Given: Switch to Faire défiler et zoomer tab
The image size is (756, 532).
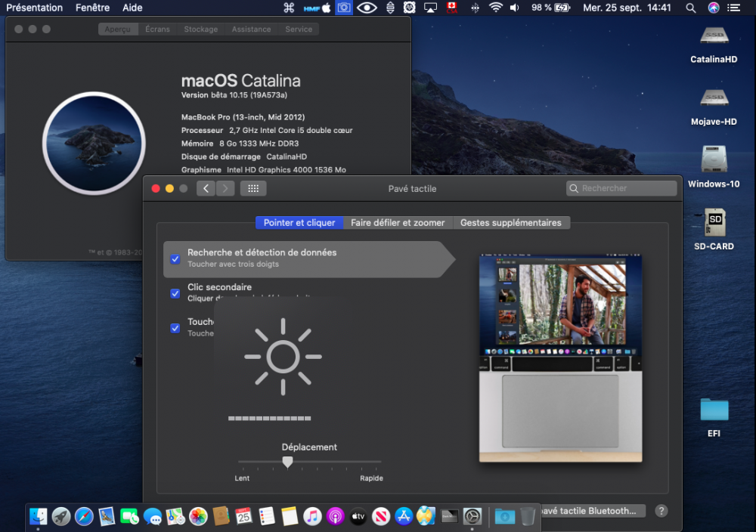Looking at the screenshot, I should point(398,223).
